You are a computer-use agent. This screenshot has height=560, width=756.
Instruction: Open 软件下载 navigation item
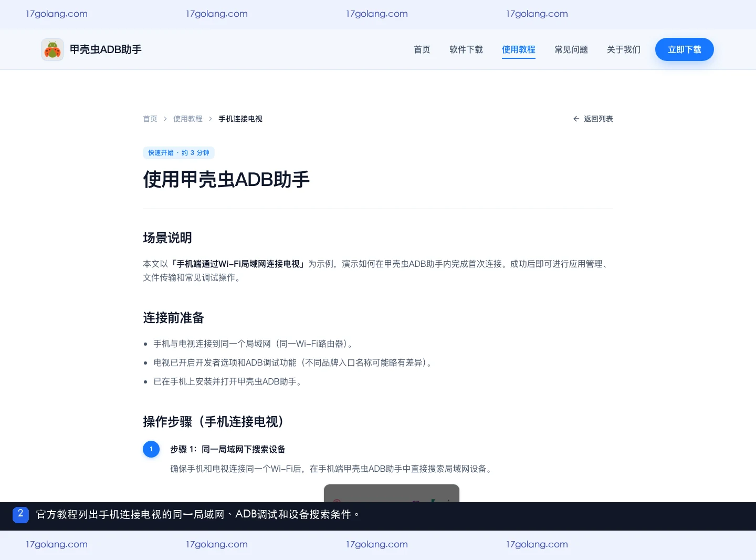point(466,49)
